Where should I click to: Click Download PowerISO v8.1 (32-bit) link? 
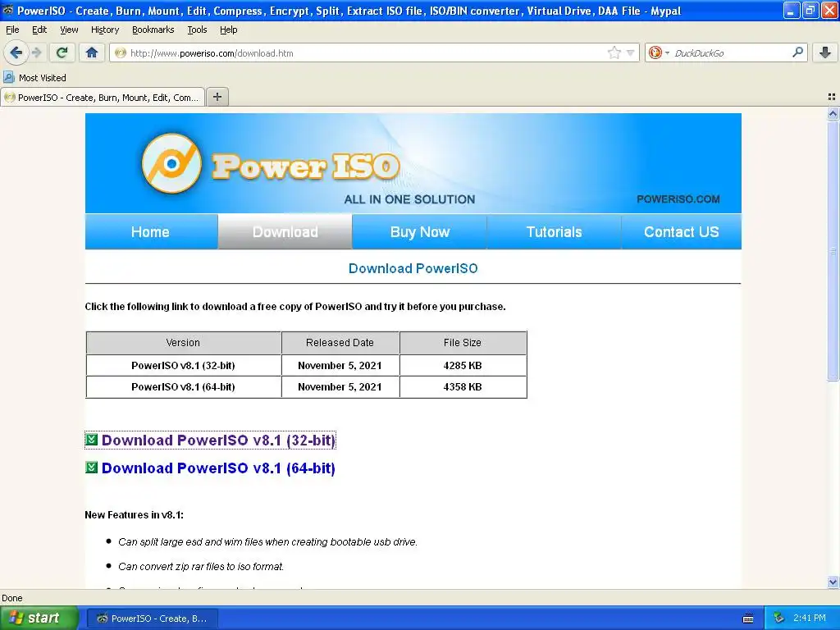click(218, 440)
